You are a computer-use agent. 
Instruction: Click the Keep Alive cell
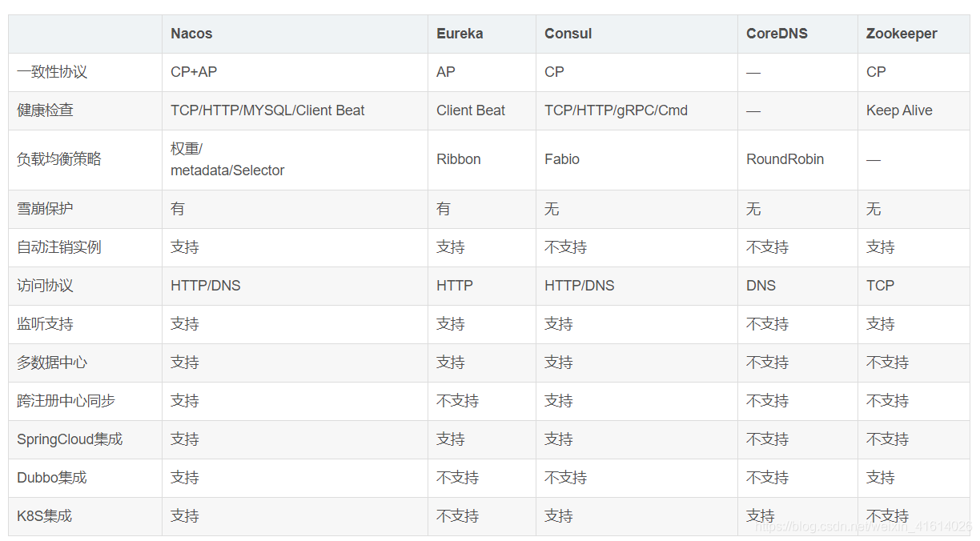click(899, 110)
